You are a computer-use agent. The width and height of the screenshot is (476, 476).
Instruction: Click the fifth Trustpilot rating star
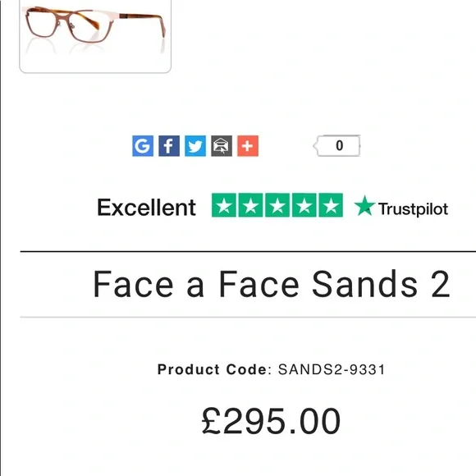point(331,205)
